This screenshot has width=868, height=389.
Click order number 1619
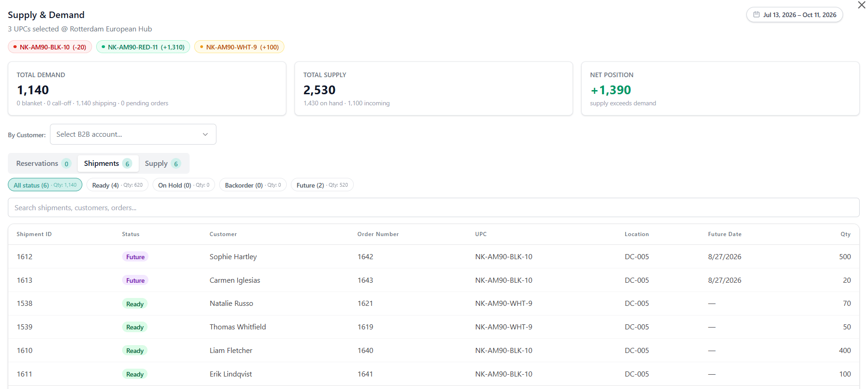point(365,327)
